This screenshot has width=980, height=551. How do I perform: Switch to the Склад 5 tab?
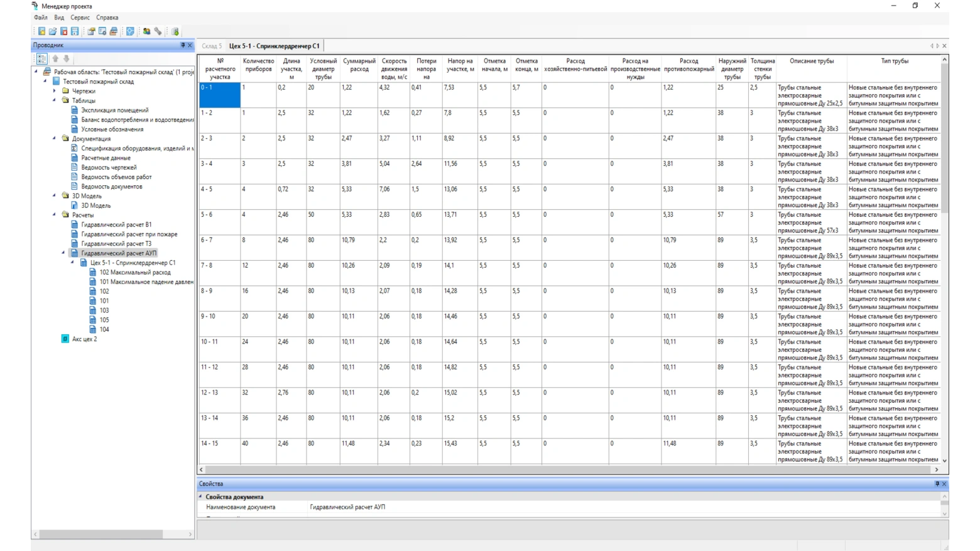coord(212,46)
